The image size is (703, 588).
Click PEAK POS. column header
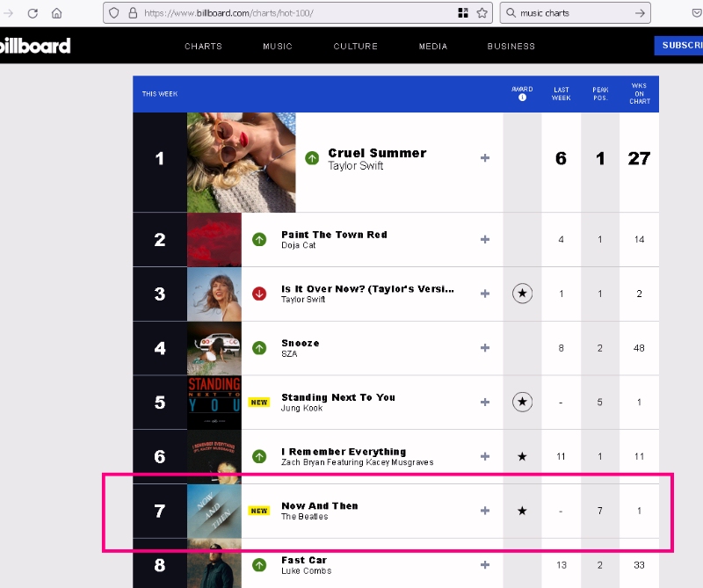600,94
